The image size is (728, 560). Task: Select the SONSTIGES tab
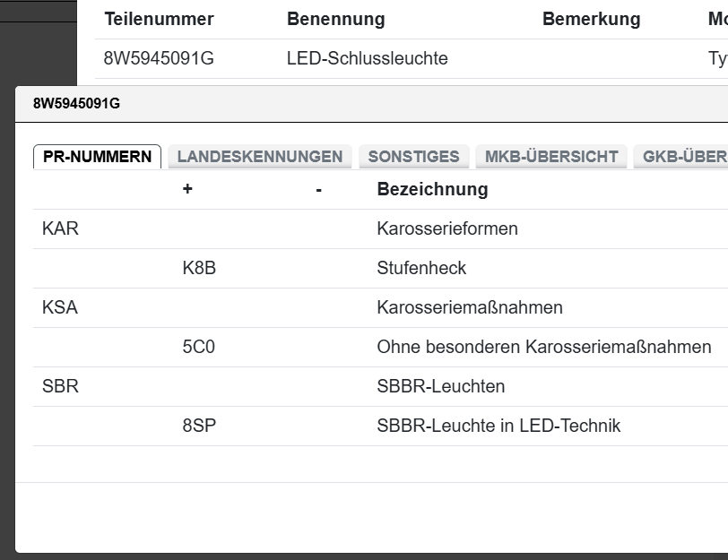pos(413,157)
